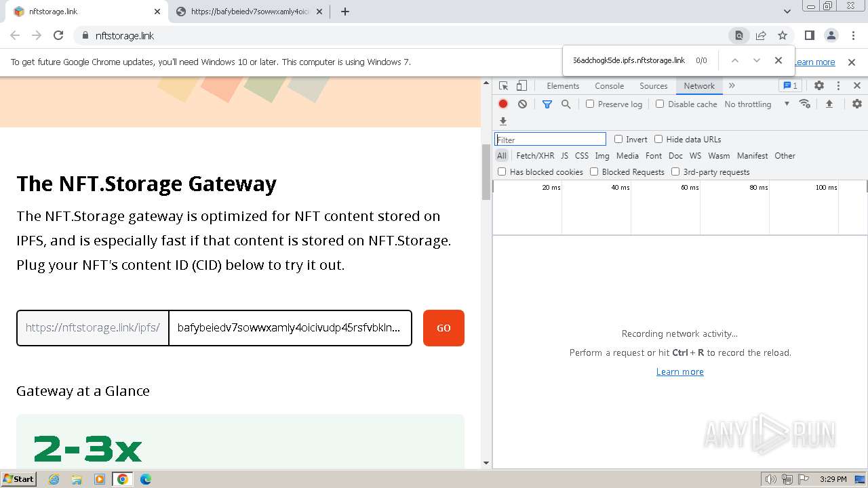The image size is (868, 488).
Task: Open Learn more link in update infobar
Action: (815, 62)
